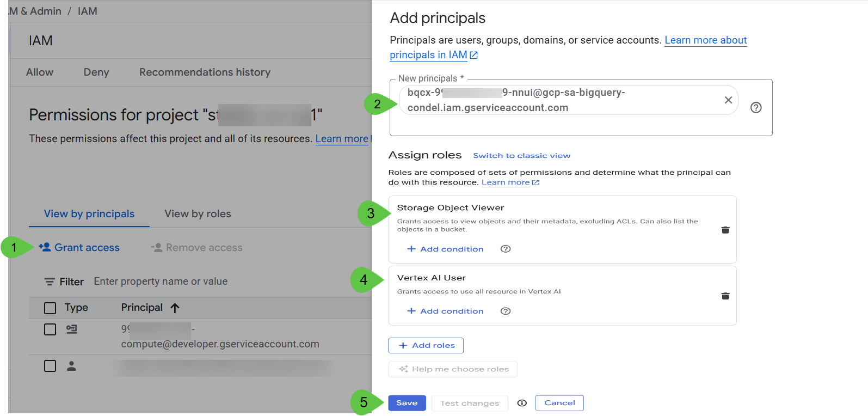The height and width of the screenshot is (416, 868).
Task: Open the Learn more link under Assign roles
Action: click(510, 182)
